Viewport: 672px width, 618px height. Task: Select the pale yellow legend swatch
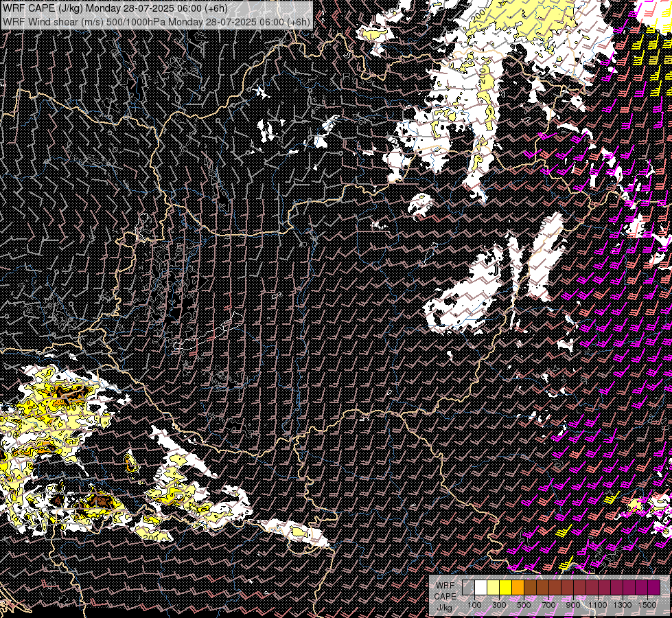pos(494,588)
